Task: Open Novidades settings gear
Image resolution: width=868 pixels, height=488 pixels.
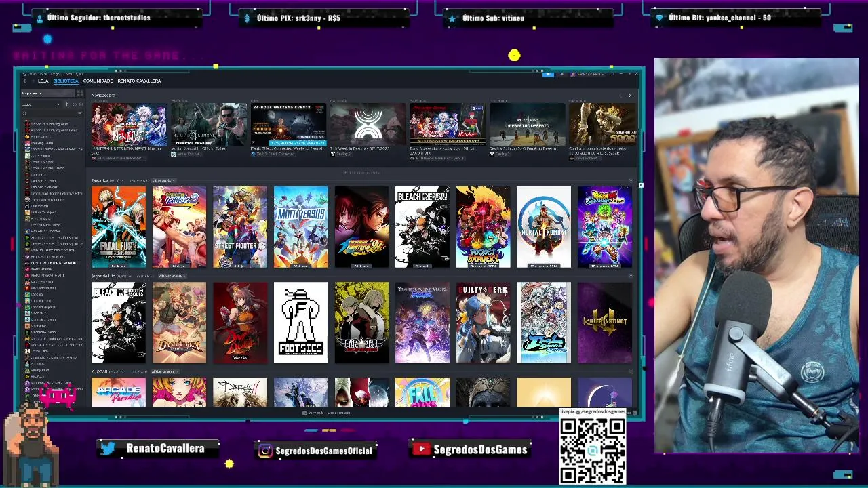Action: 113,96
